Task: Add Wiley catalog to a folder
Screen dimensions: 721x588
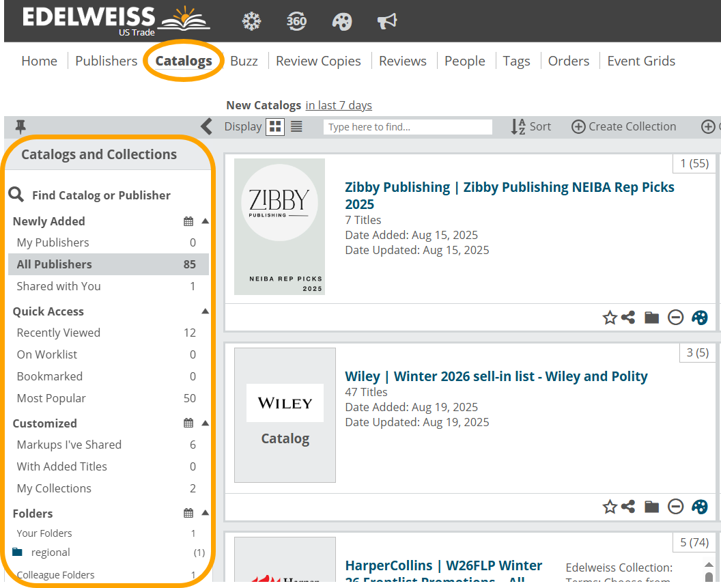Action: (651, 507)
